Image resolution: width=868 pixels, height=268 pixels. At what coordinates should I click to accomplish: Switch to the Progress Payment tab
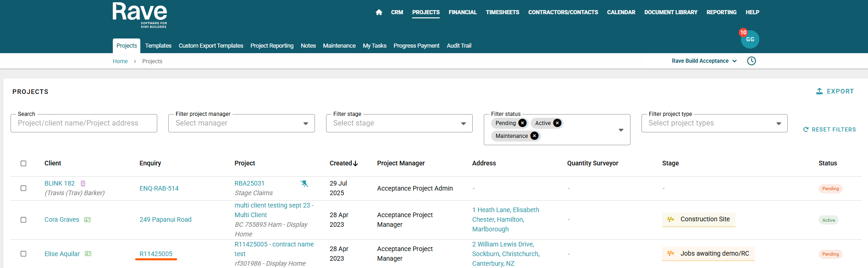pos(416,46)
